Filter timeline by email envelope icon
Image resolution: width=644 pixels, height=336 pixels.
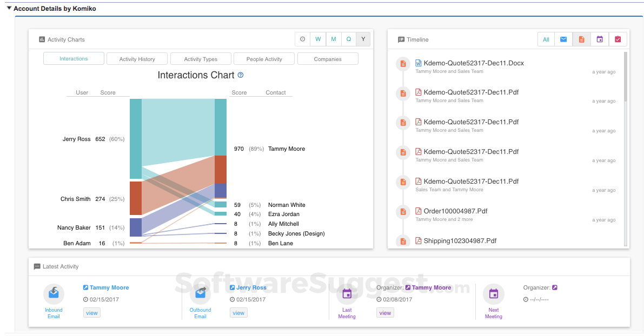(563, 39)
